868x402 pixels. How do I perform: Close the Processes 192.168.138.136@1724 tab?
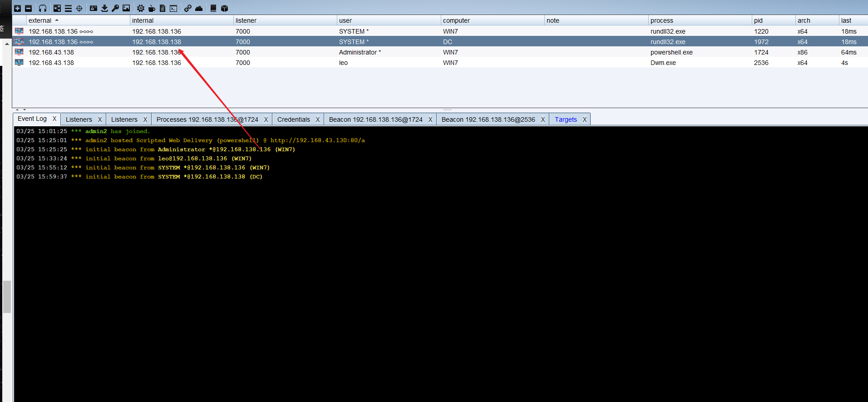[266, 119]
